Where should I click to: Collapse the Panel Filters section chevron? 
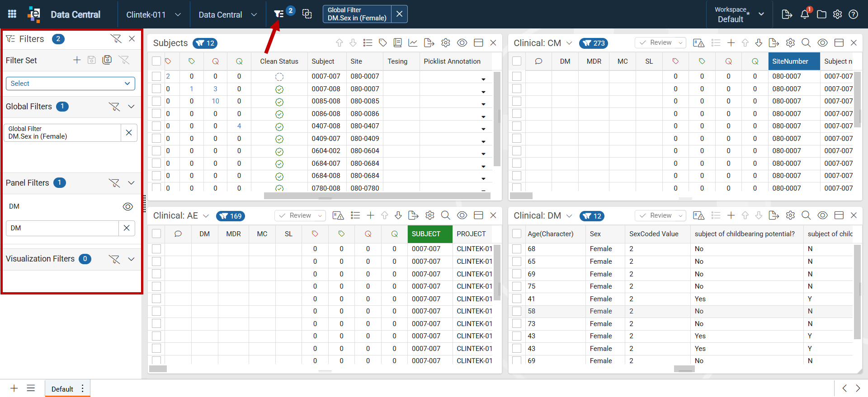click(132, 183)
